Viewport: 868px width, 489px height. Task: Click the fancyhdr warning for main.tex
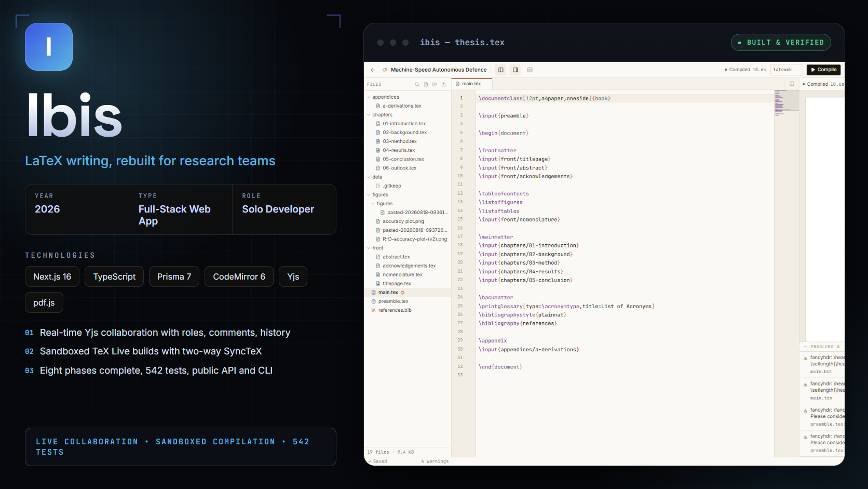pyautogui.click(x=822, y=391)
